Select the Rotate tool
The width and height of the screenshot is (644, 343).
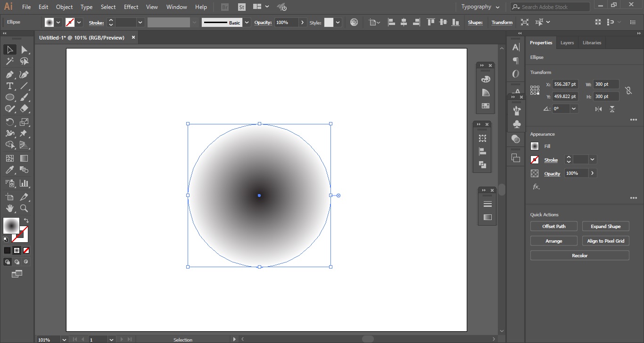tap(9, 122)
